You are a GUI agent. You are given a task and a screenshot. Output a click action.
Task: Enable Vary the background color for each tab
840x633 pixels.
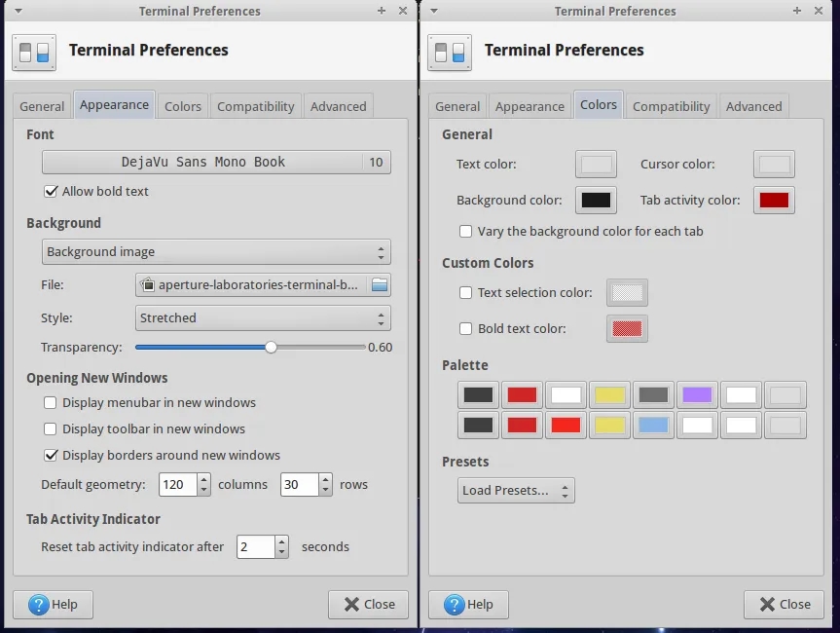[466, 232]
